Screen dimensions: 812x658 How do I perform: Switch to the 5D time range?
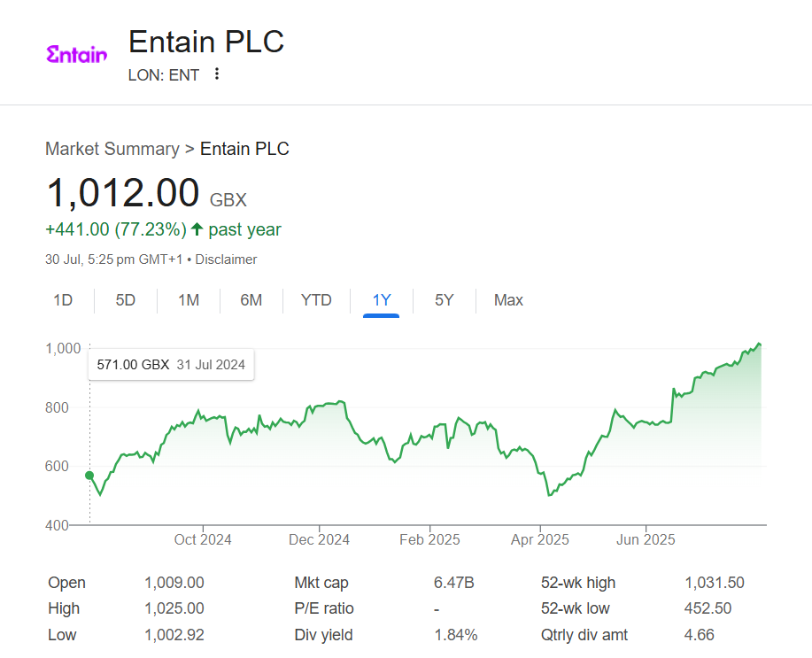coord(126,300)
